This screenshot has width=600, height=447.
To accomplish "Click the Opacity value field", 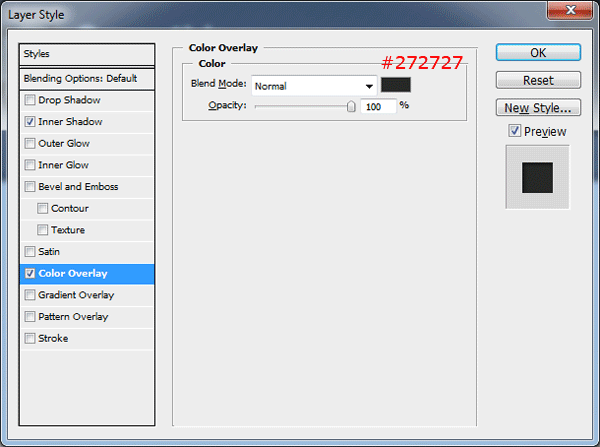I will [x=378, y=106].
